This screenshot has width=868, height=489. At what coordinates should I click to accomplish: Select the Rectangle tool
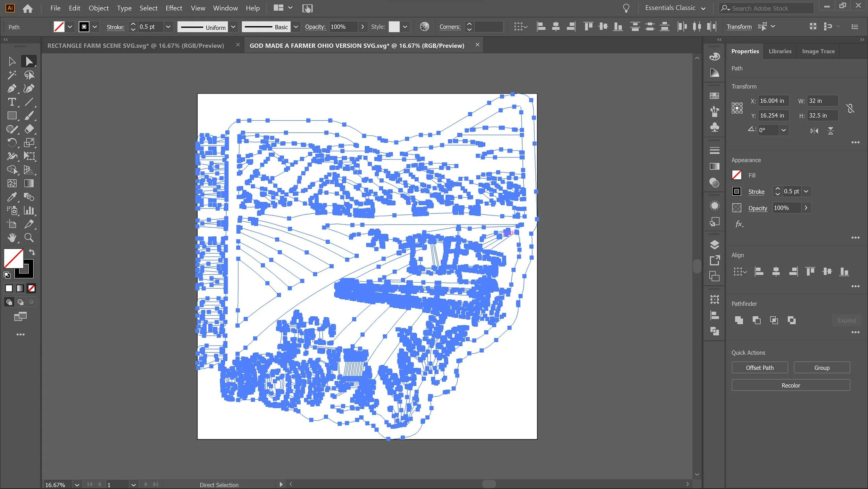point(11,115)
